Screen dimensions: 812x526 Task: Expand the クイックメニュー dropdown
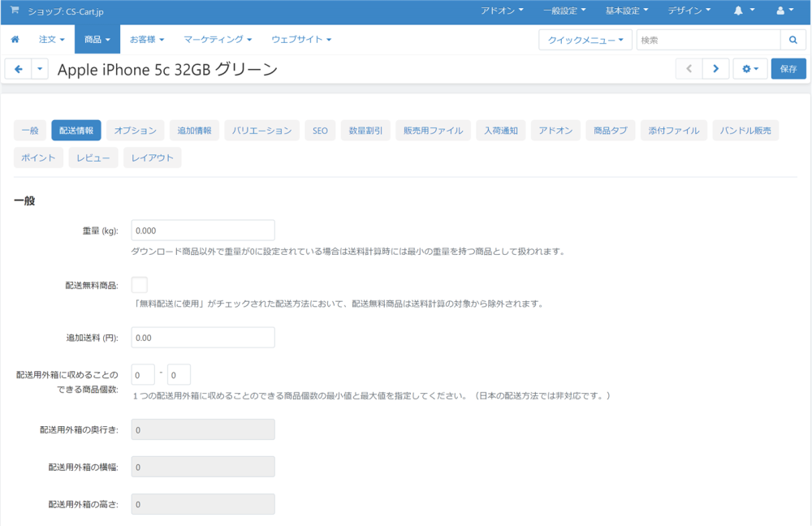[x=585, y=40]
